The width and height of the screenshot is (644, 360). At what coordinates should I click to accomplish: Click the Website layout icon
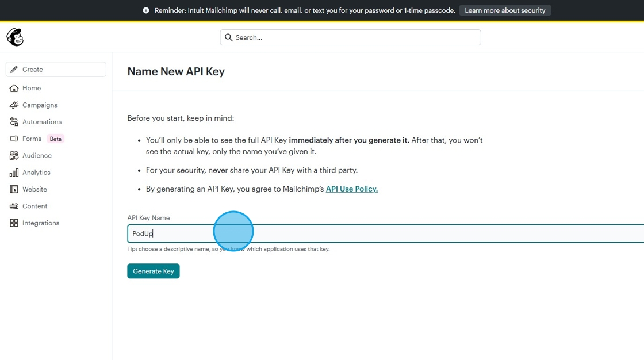(14, 189)
